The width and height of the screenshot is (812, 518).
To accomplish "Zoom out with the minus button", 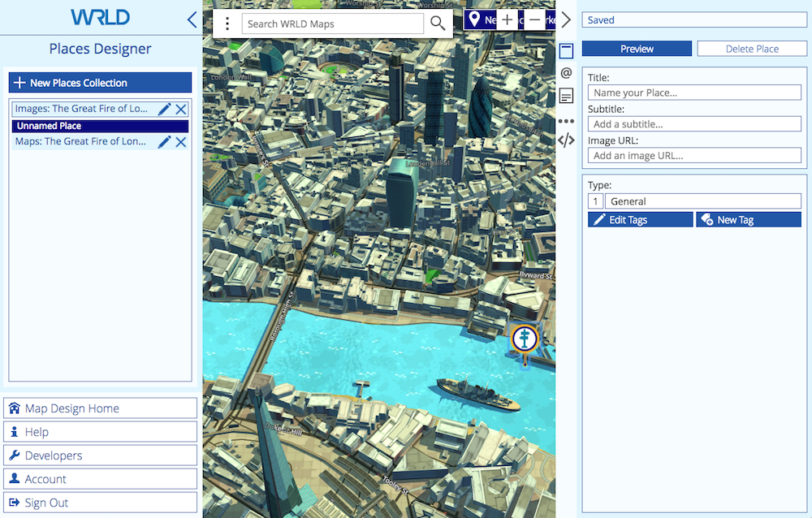I will click(534, 19).
